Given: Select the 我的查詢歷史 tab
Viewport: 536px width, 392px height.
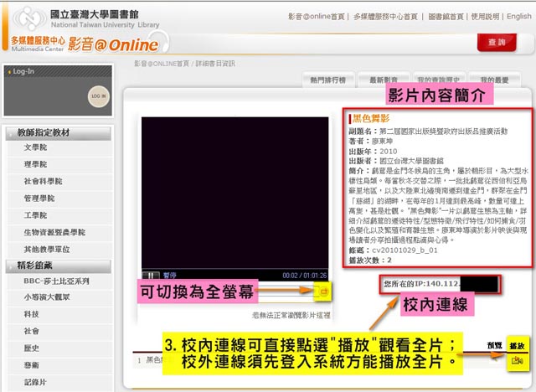Looking at the screenshot, I should click(439, 80).
